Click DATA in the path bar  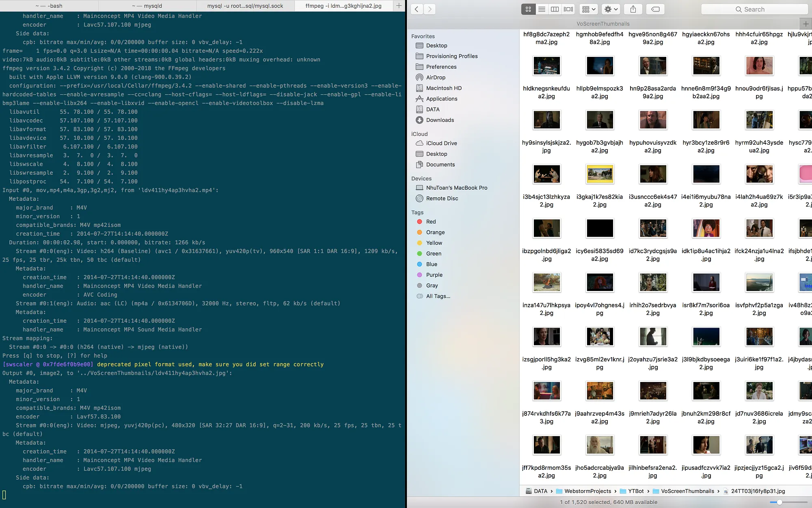coord(537,491)
